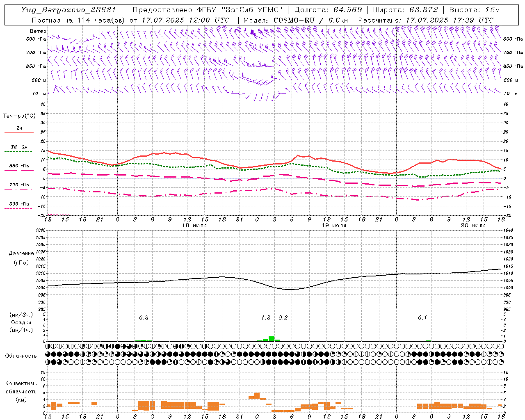This screenshot has height=420, width=525.
Task: Click the (мм/1ч.) precipitation unit label
Action: click(x=21, y=330)
